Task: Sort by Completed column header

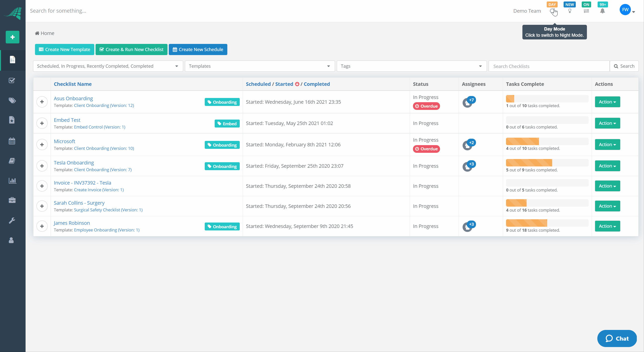Action: point(316,84)
